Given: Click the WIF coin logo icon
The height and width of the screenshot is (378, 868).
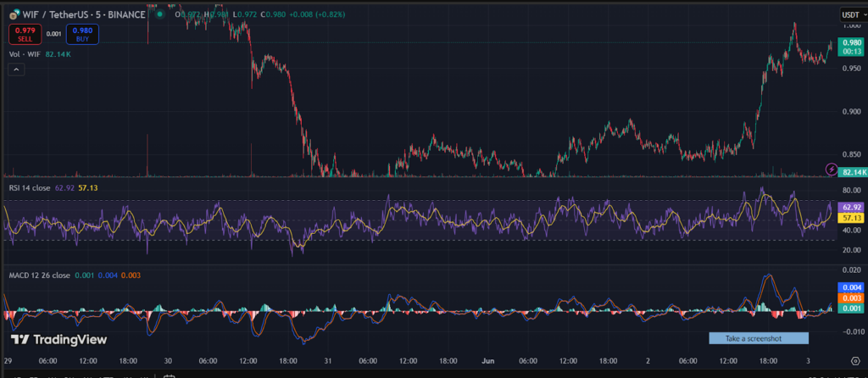Looking at the screenshot, I should click(x=14, y=14).
